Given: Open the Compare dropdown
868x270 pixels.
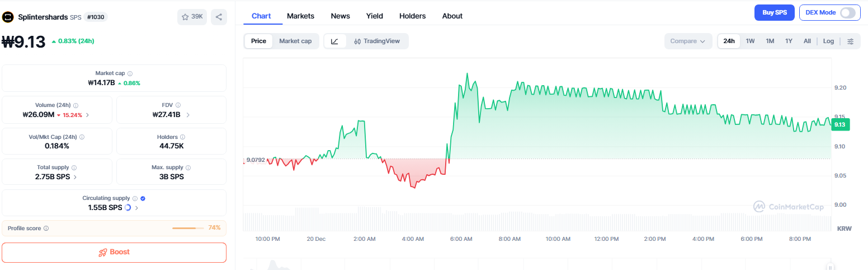Looking at the screenshot, I should (x=687, y=41).
